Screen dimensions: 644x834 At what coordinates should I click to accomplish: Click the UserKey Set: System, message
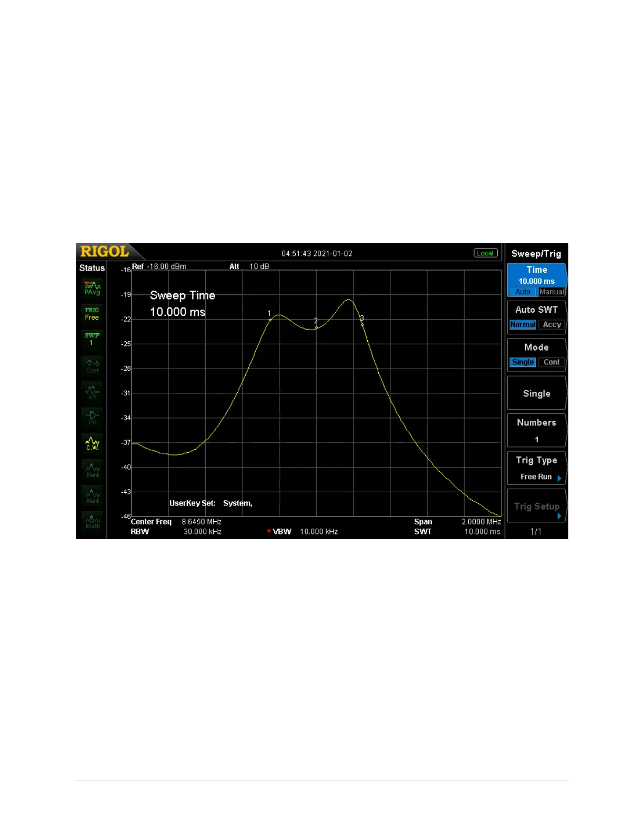(211, 503)
